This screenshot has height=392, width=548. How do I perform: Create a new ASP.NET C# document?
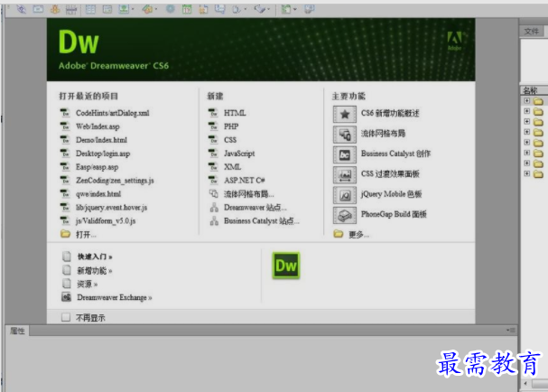pyautogui.click(x=245, y=181)
